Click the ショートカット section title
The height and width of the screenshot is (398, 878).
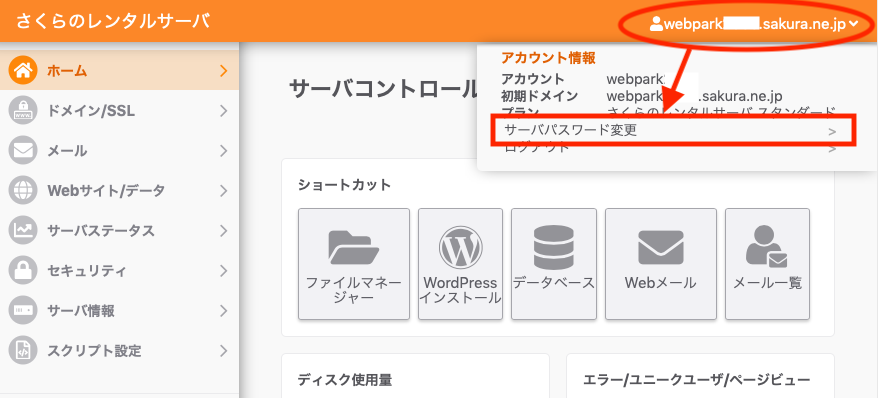[345, 185]
